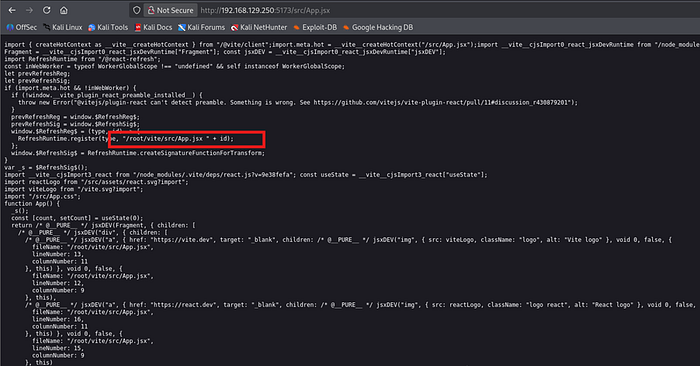Screen dimensions: 700x366
Task: Click the Kali Linux bookmark favicon
Action: tap(46, 28)
